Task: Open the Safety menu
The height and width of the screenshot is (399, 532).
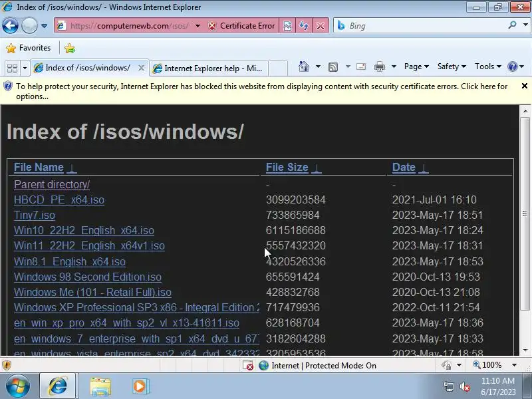Action: [452, 66]
